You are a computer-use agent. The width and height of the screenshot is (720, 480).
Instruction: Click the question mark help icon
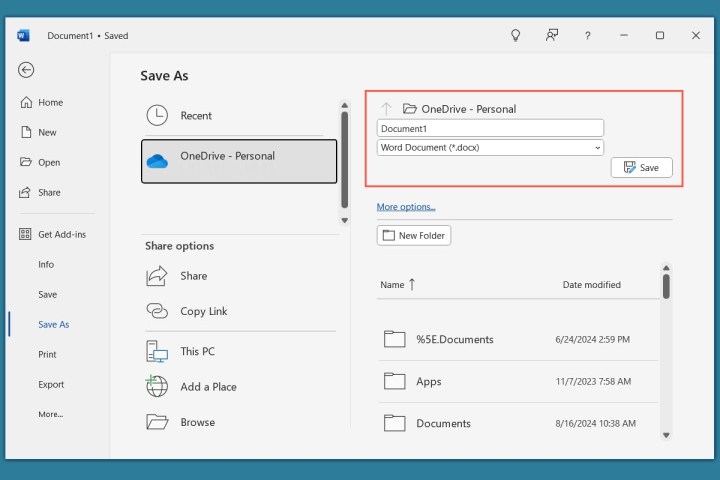(588, 35)
